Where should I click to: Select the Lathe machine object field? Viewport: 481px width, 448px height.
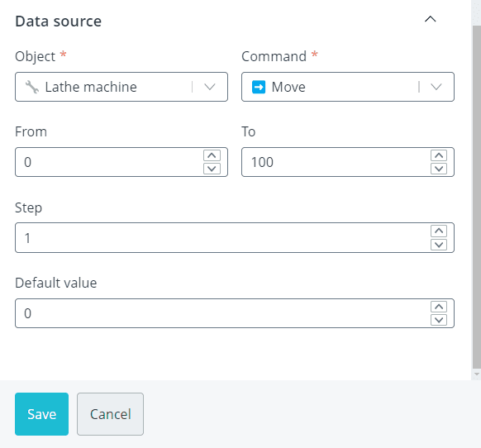tap(121, 87)
